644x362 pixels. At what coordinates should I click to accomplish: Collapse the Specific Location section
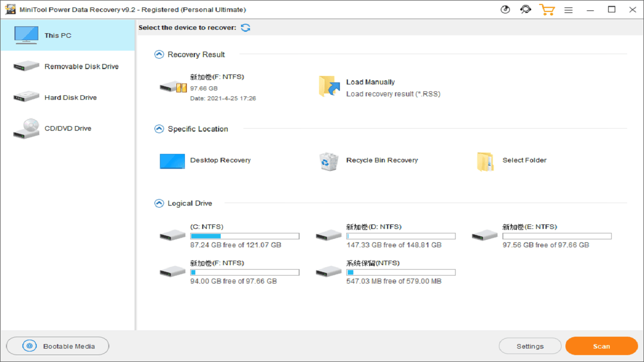(159, 129)
